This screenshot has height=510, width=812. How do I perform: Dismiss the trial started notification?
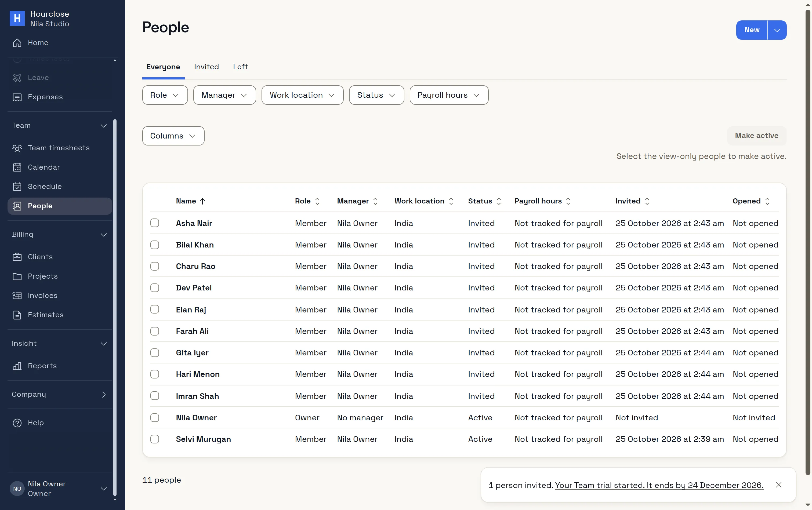(779, 485)
